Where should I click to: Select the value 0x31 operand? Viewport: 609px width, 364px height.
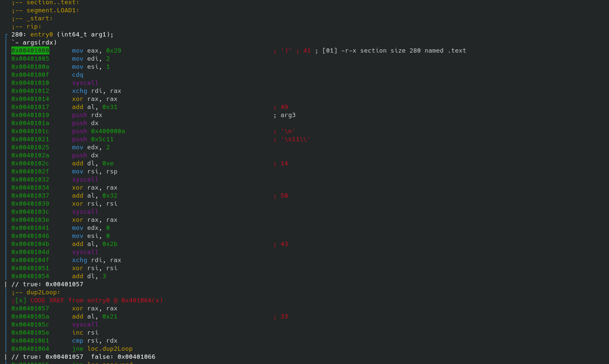[x=110, y=107]
